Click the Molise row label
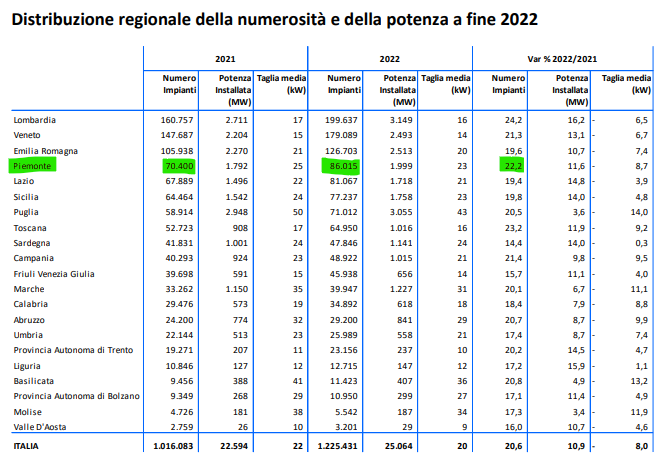 pos(27,412)
